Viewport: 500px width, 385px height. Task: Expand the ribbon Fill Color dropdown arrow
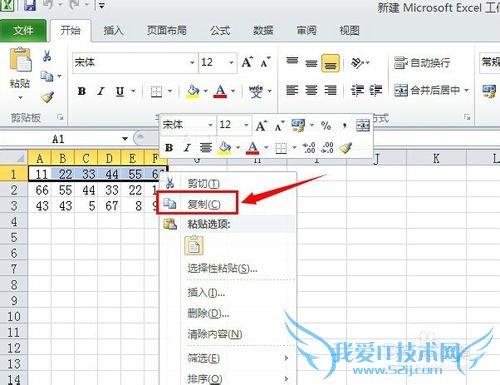(x=205, y=91)
